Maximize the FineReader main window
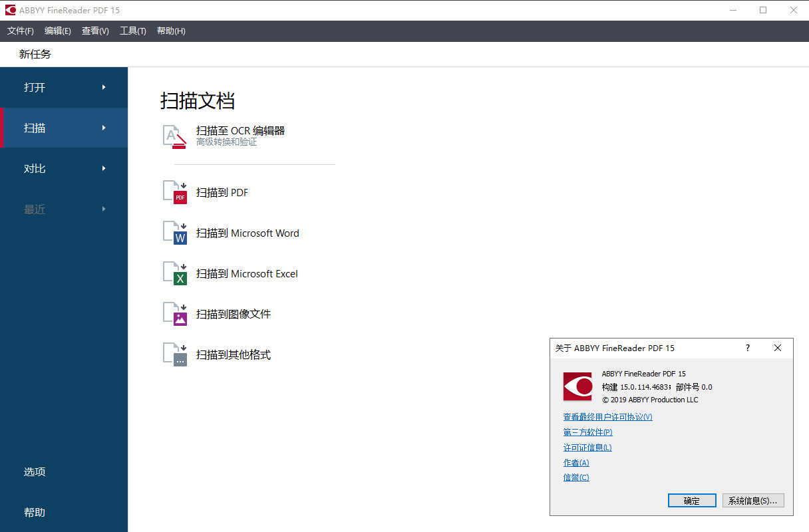This screenshot has width=809, height=532. [763, 10]
